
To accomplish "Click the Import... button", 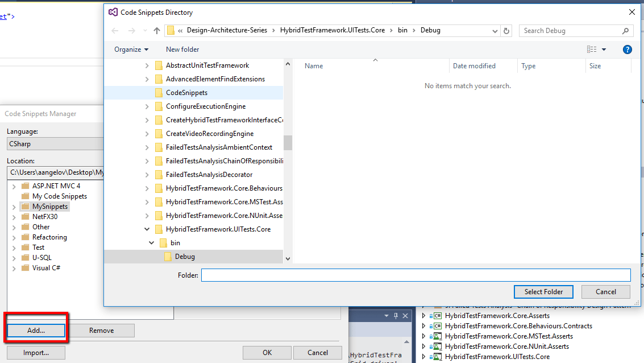I will tap(36, 353).
